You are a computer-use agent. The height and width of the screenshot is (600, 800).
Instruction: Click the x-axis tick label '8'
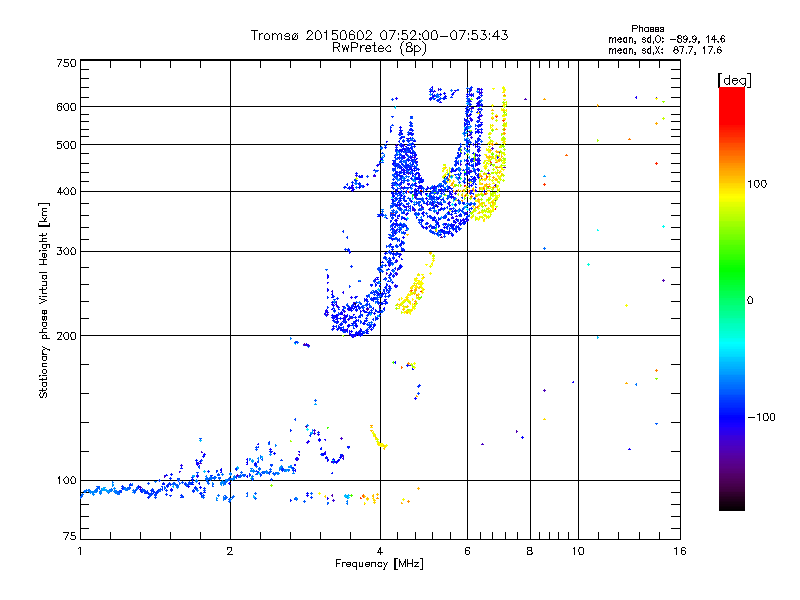[x=530, y=551]
